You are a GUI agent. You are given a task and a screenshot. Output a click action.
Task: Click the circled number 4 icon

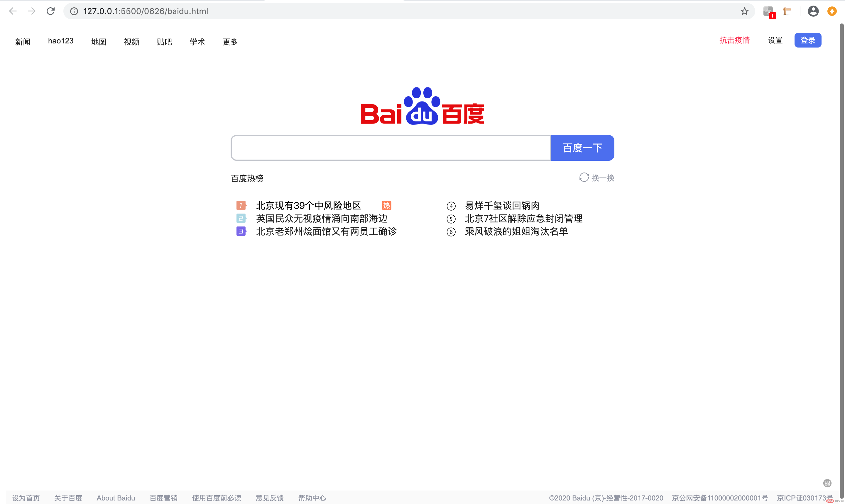pyautogui.click(x=451, y=206)
